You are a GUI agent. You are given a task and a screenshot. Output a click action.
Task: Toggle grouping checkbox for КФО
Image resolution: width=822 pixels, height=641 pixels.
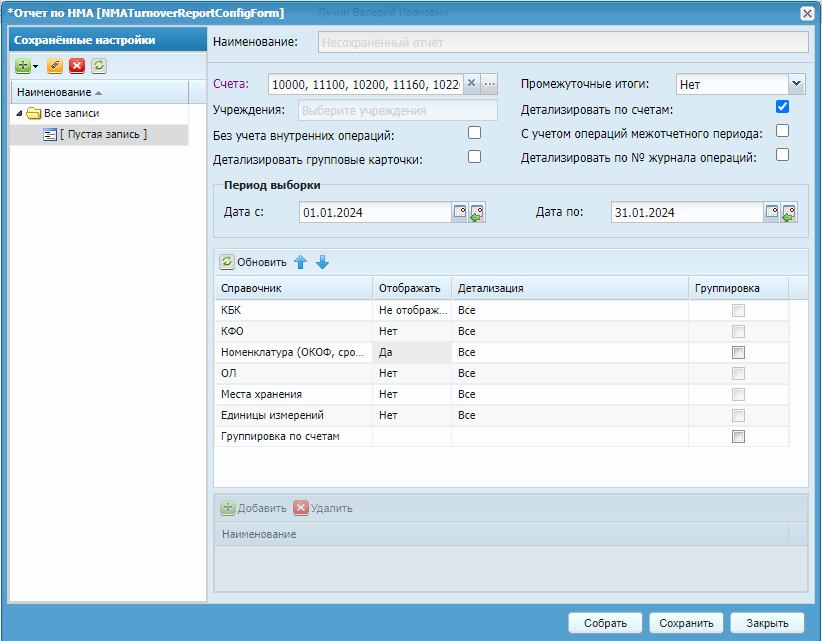pyautogui.click(x=738, y=332)
